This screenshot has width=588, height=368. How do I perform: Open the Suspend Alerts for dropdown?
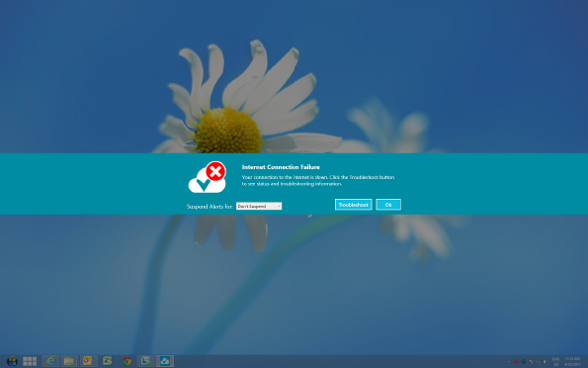click(x=259, y=206)
